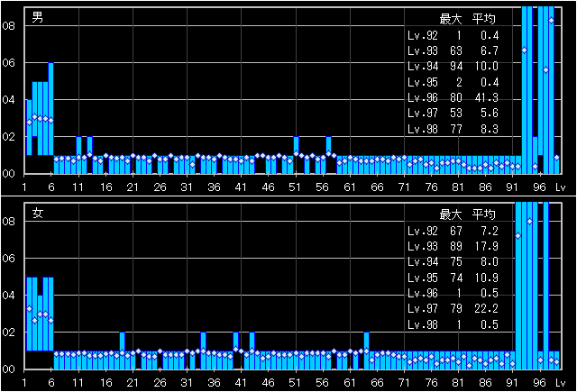Viewport: 577px width, 392px height.
Task: Pick max value 67 in 女 Lv.92 row
Action: click(x=456, y=231)
